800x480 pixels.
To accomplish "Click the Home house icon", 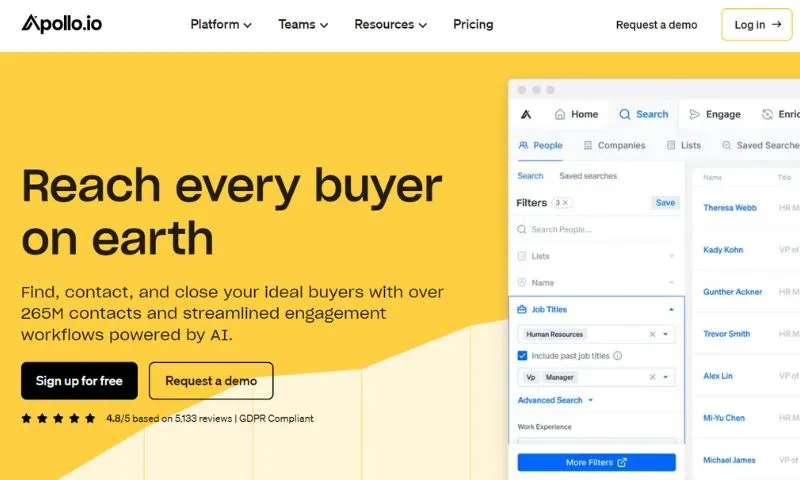I will tap(560, 114).
